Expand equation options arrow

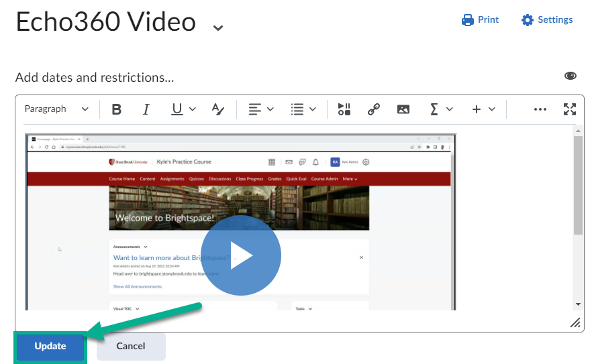click(449, 109)
